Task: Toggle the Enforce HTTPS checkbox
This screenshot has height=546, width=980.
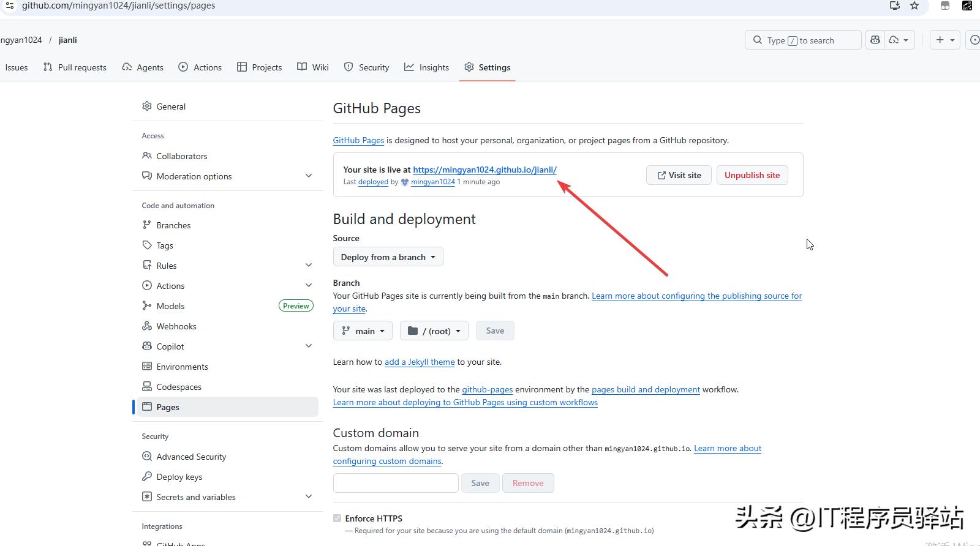Action: pyautogui.click(x=337, y=518)
